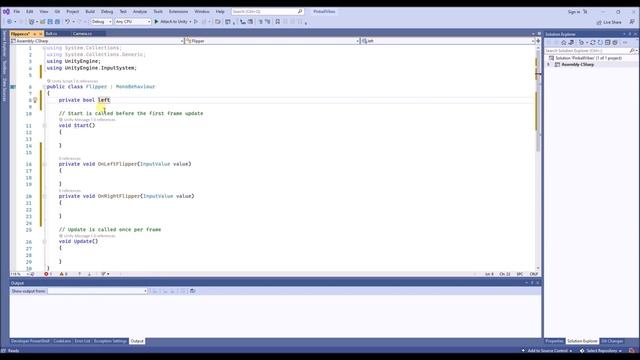This screenshot has height=360, width=640.
Task: Click the errors count indicator
Action: click(x=48, y=274)
